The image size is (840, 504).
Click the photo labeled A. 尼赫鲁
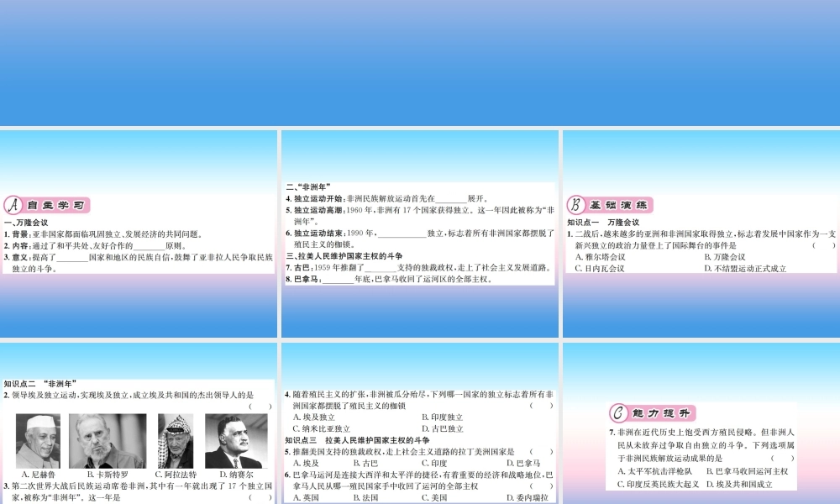(38, 441)
